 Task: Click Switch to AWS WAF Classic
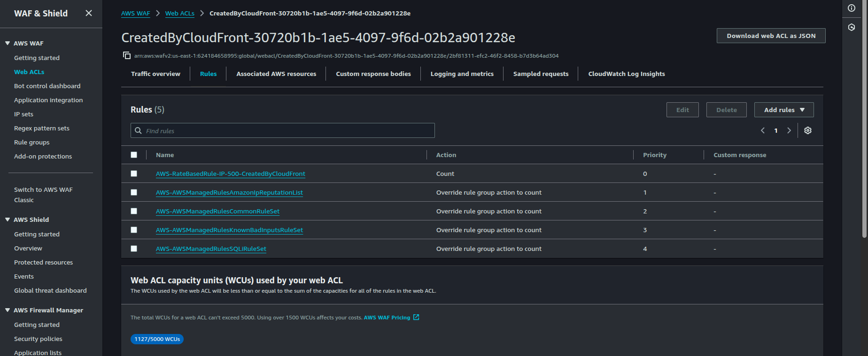(43, 195)
